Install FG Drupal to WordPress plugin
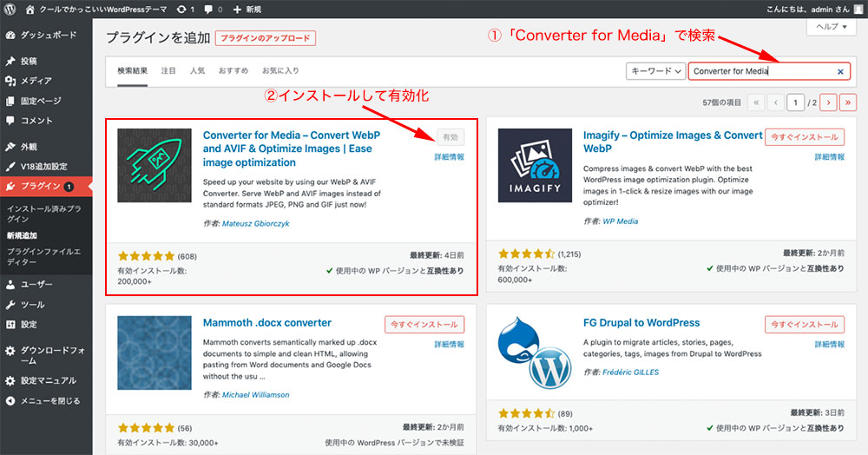868x455 pixels. (805, 325)
